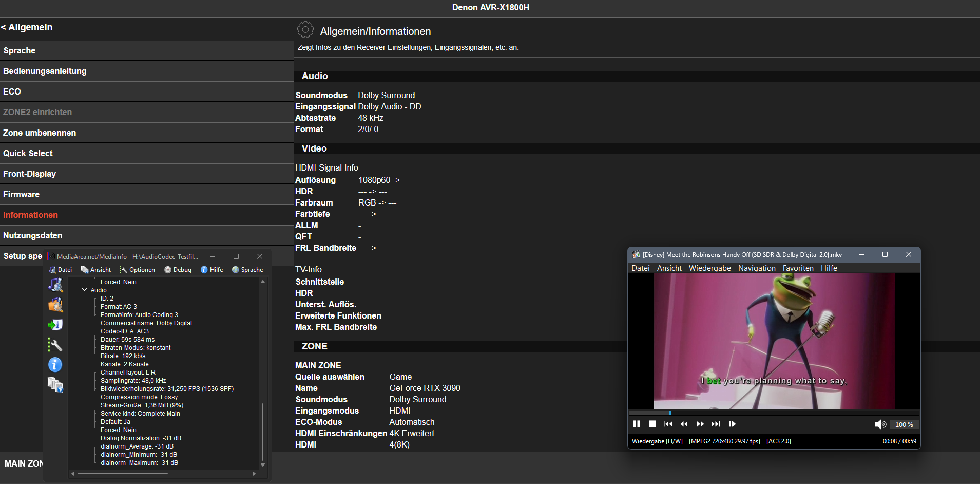Click the MediaInfo vertical scrollbar down arrow

pyautogui.click(x=263, y=464)
